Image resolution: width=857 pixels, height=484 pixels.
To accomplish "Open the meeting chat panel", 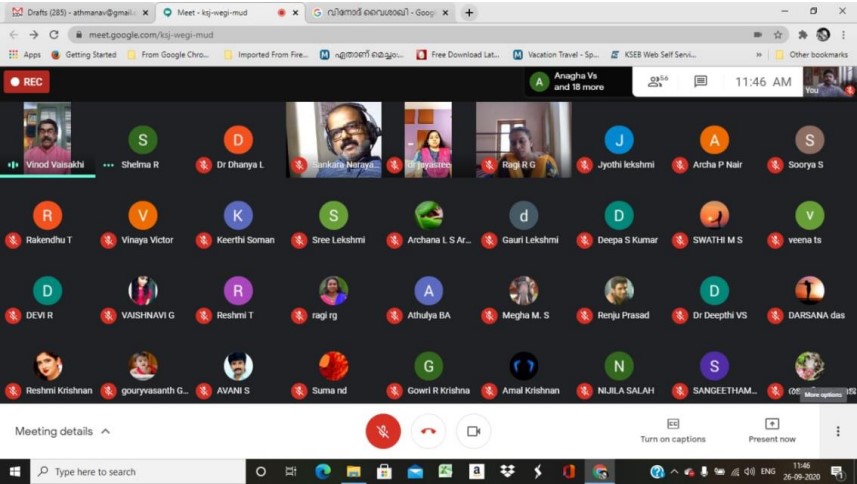I will [701, 81].
